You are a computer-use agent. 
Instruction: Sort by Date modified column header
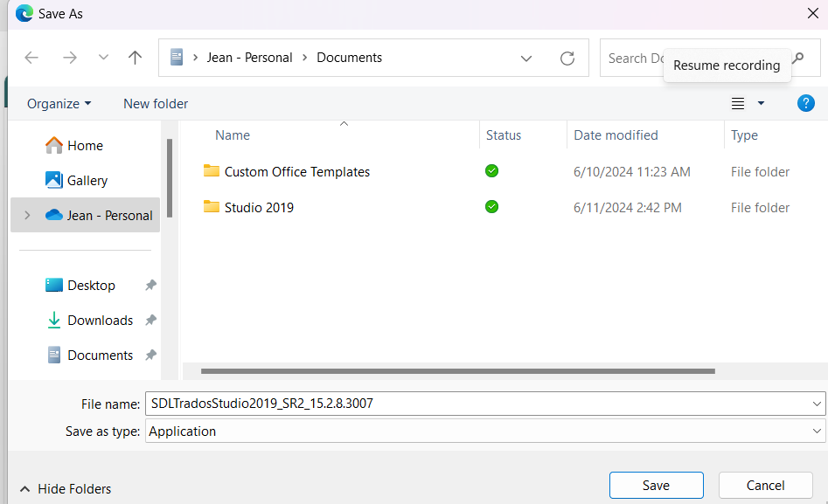tap(616, 135)
